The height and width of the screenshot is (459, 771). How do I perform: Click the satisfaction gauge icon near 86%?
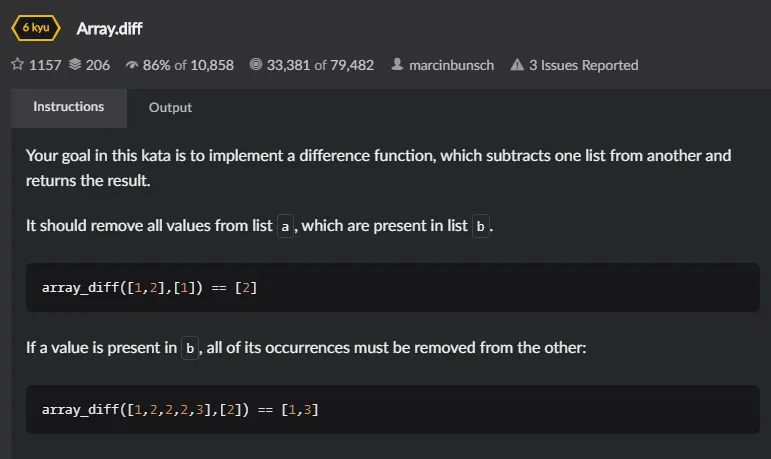point(131,64)
